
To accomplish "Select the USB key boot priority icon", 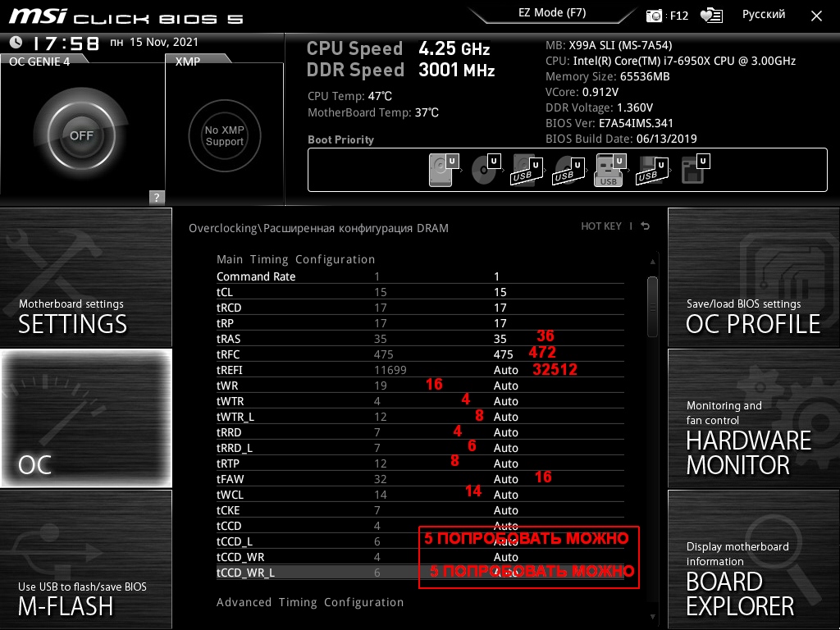I will pos(609,170).
